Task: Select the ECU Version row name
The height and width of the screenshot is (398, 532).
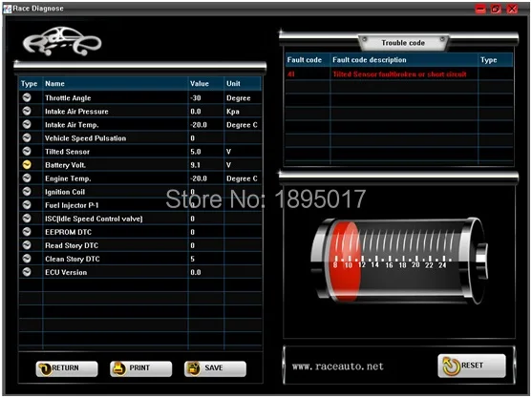Action: click(x=66, y=272)
